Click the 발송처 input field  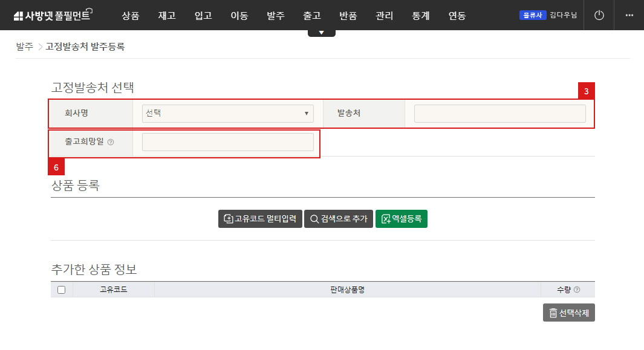(499, 113)
